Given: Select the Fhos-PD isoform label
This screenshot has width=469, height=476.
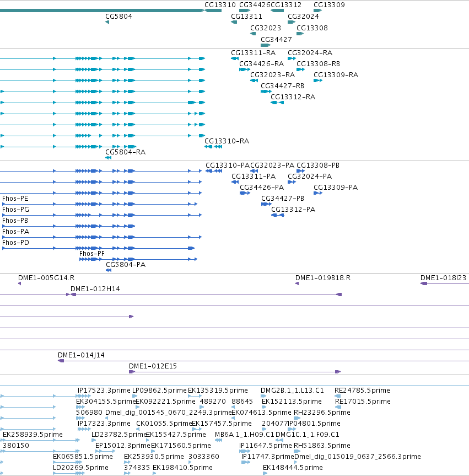Looking at the screenshot, I should pyautogui.click(x=15, y=243).
